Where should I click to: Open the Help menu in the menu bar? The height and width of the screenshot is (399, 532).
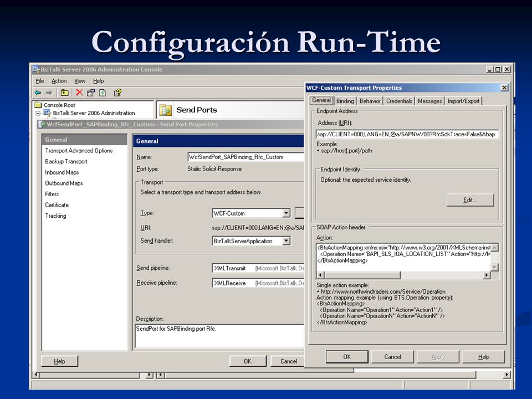tap(99, 81)
